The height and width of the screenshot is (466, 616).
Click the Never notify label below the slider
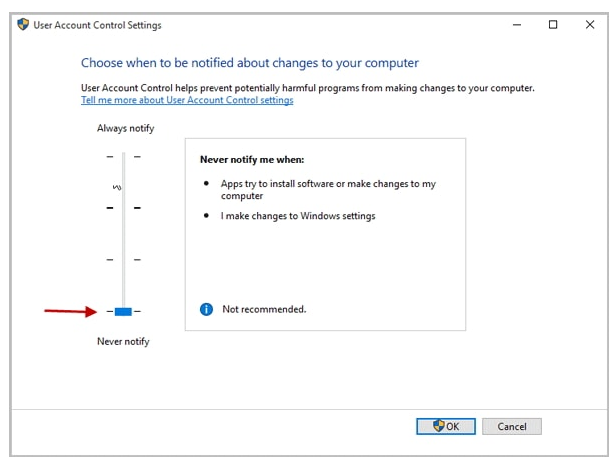123,341
